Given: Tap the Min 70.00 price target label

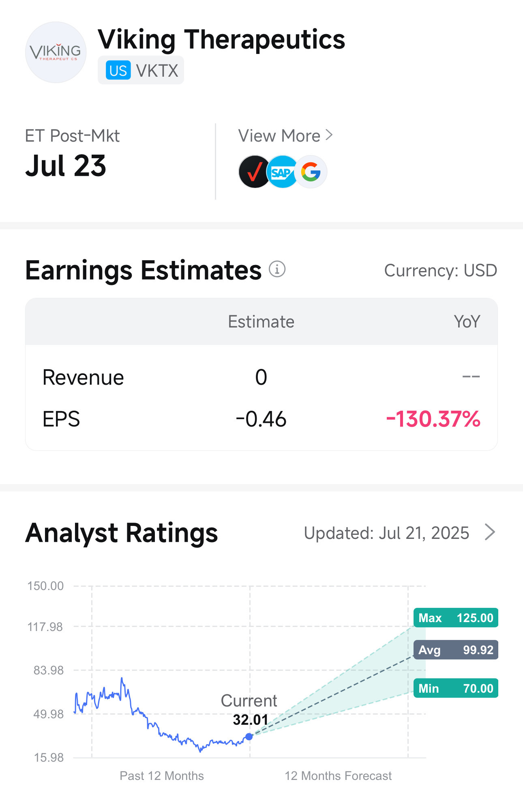Looking at the screenshot, I should (456, 688).
